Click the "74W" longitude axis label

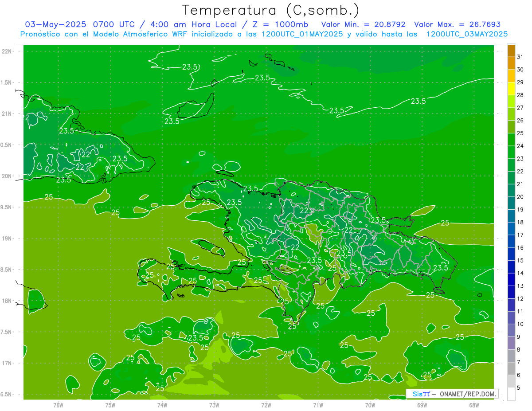162,405
